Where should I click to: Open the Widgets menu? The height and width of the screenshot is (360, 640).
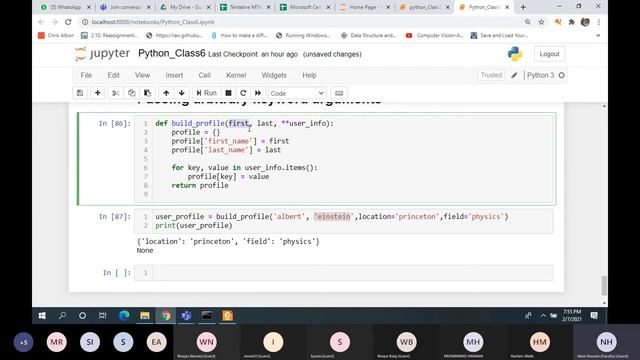tap(274, 75)
